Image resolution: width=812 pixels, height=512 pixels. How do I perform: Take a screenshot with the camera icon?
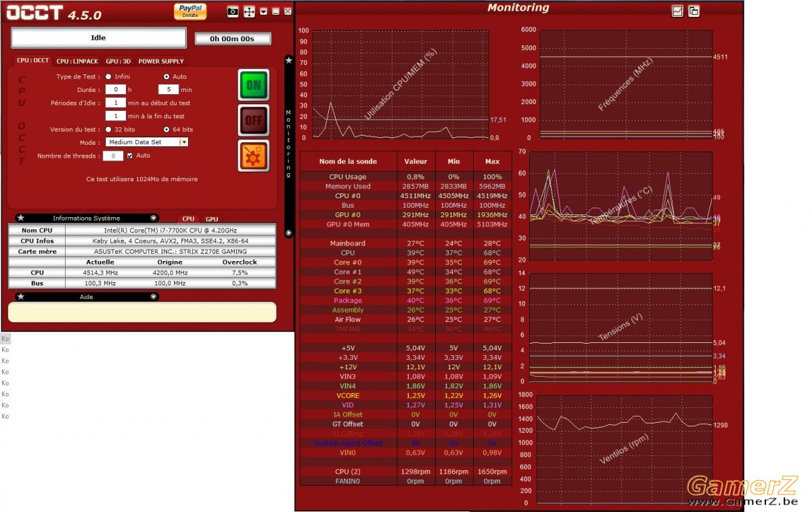[232, 11]
